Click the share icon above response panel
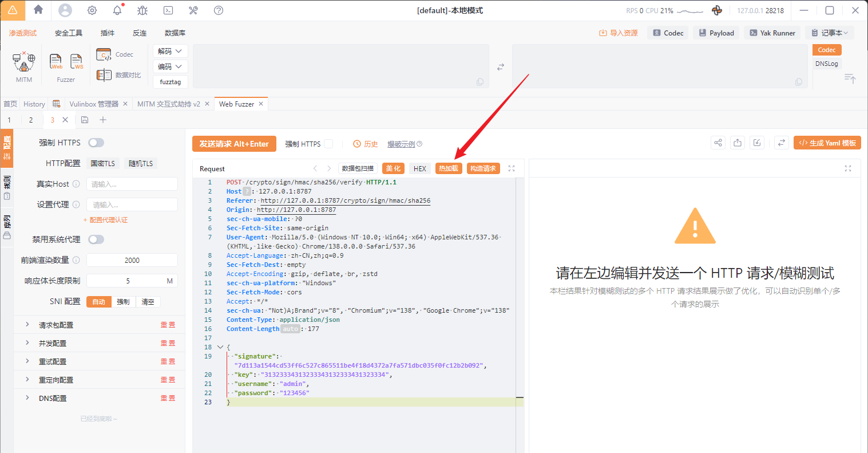The width and height of the screenshot is (868, 453). 718,143
